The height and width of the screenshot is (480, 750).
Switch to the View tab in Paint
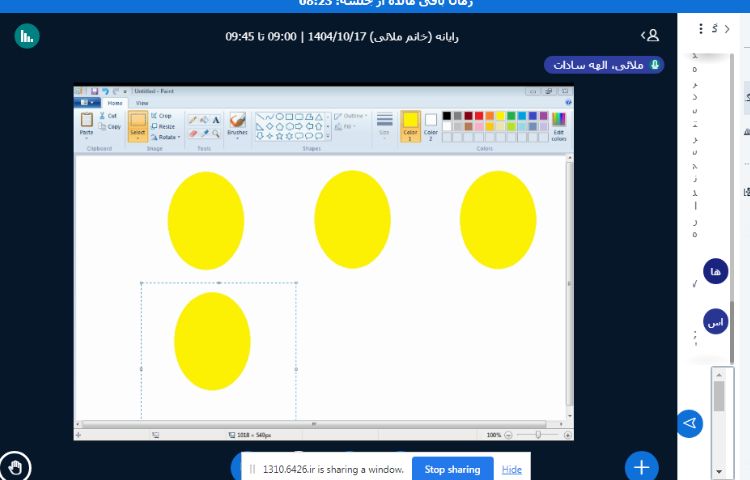(142, 103)
